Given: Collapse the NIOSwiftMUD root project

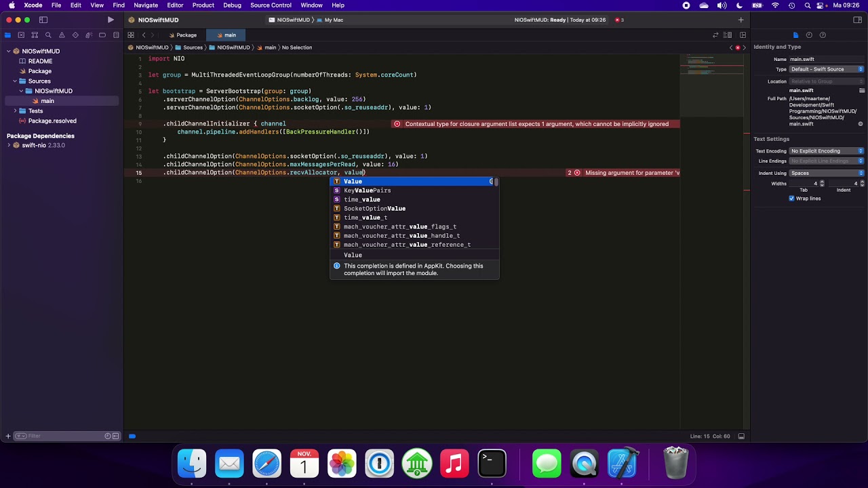Looking at the screenshot, I should tap(8, 52).
